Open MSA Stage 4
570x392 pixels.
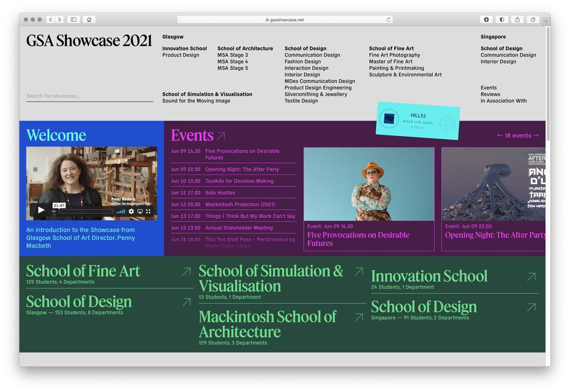coord(233,62)
